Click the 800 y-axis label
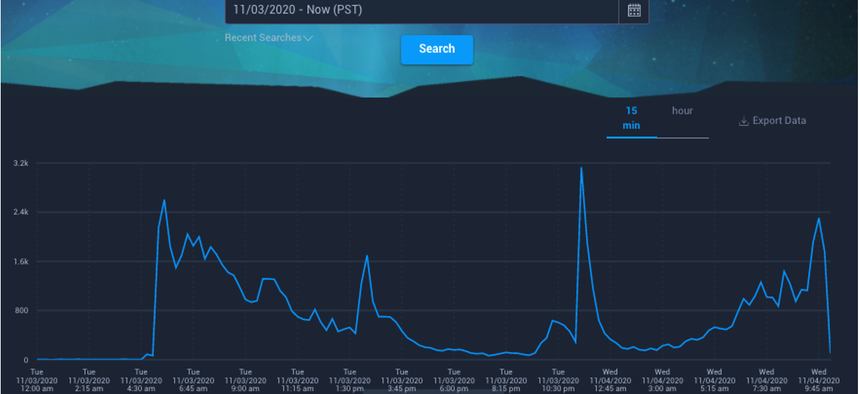 pos(21,311)
